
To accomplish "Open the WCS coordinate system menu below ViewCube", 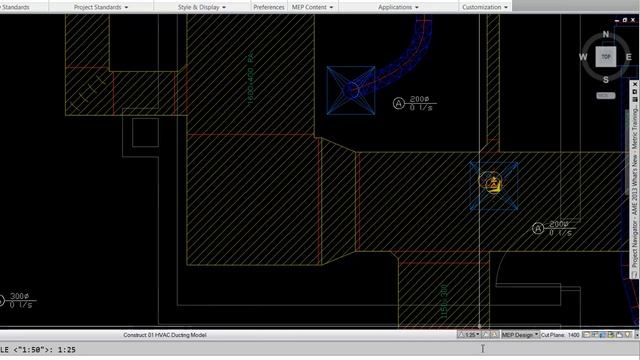I will 605,96.
